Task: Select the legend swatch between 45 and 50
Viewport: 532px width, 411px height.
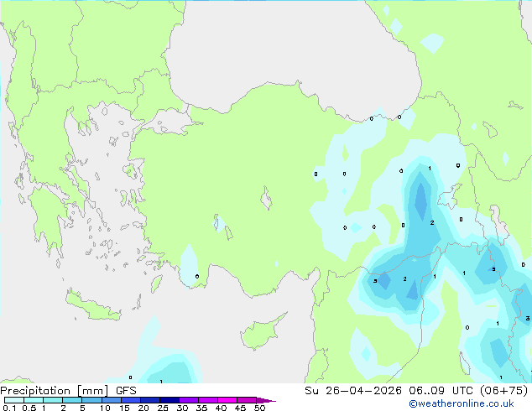Action: 247,400
